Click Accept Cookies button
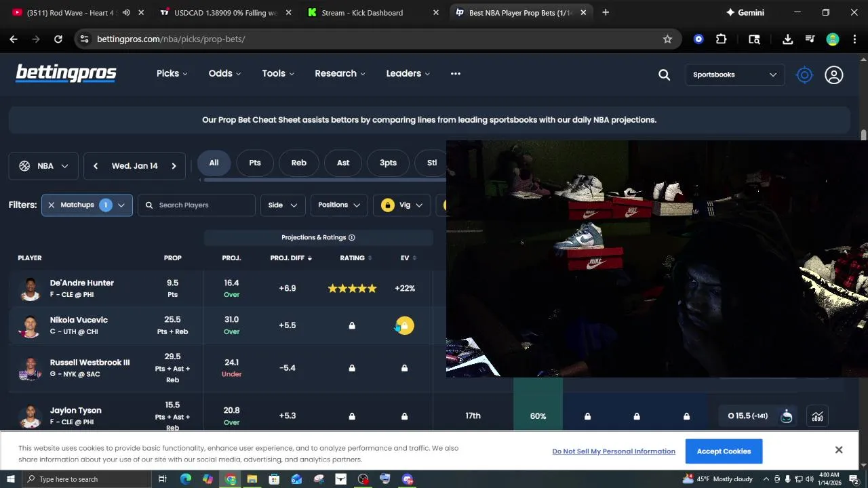 pyautogui.click(x=724, y=451)
